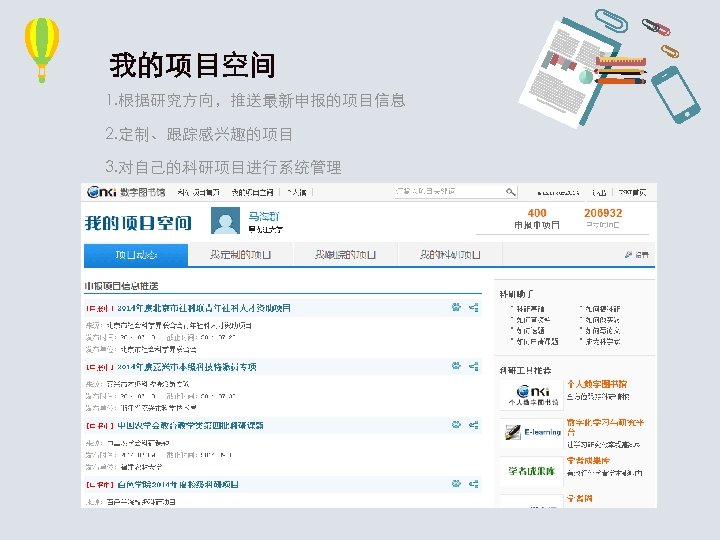Open the settings wrench icon on the tab bar
This screenshot has width=720, height=540.
[x=628, y=254]
